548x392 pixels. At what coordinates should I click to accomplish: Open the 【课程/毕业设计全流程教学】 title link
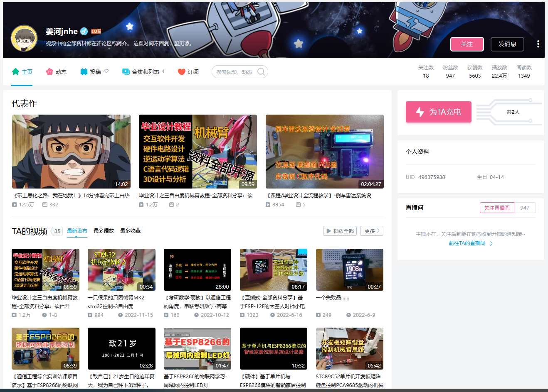coord(318,195)
